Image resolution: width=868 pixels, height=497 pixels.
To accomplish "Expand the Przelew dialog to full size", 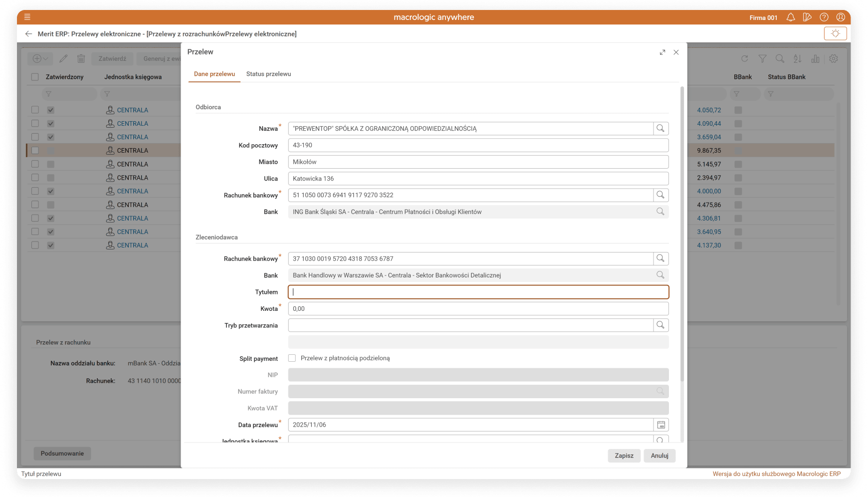I will (x=662, y=52).
